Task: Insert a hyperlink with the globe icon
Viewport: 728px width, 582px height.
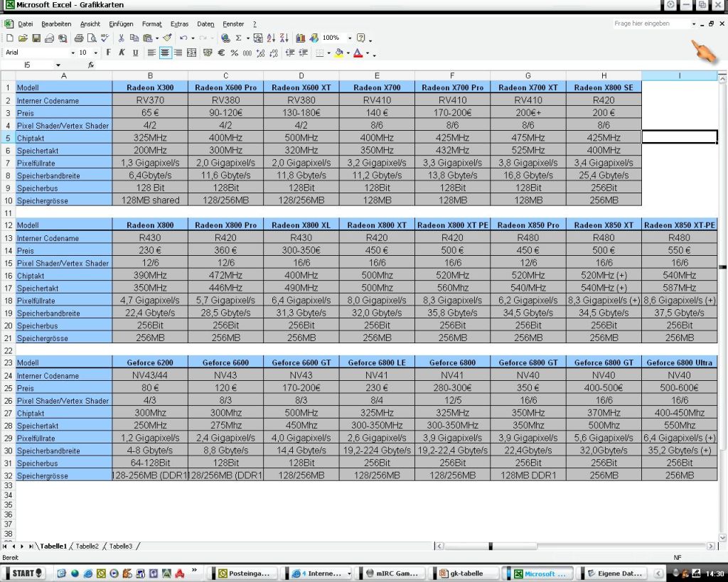Action: click(225, 38)
